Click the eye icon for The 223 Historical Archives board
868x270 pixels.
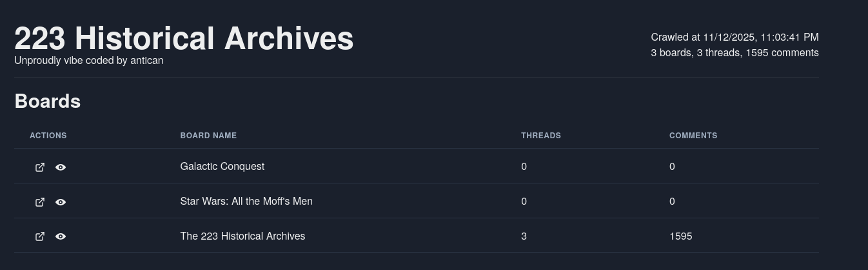click(61, 236)
